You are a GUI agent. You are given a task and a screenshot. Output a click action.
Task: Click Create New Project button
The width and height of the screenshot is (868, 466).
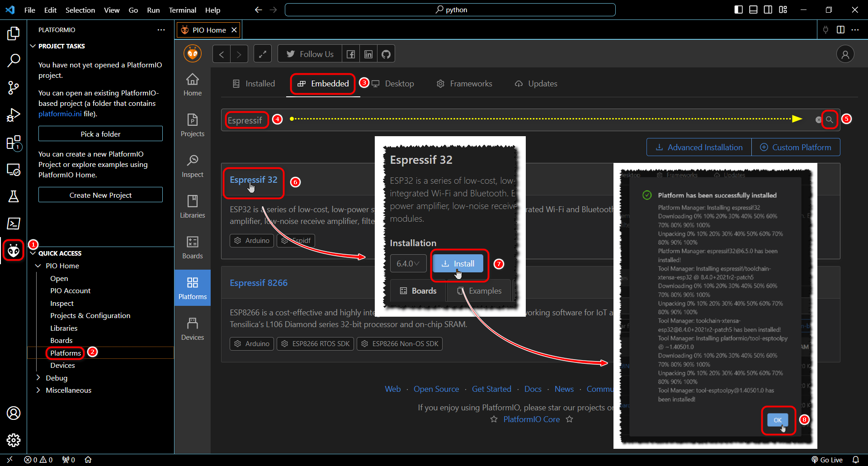100,195
